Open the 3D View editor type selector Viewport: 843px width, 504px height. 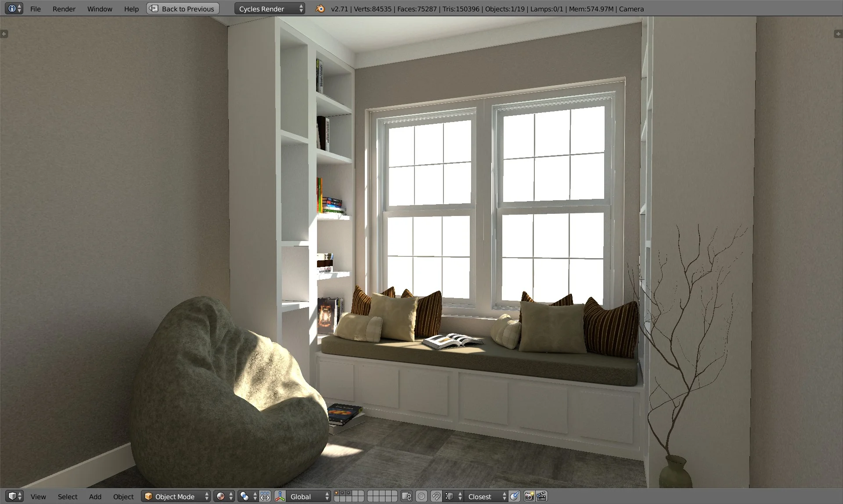tap(14, 497)
